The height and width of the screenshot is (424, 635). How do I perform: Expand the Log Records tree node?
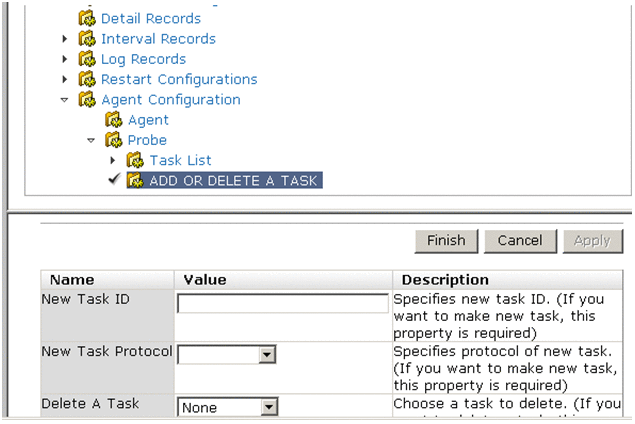click(65, 59)
